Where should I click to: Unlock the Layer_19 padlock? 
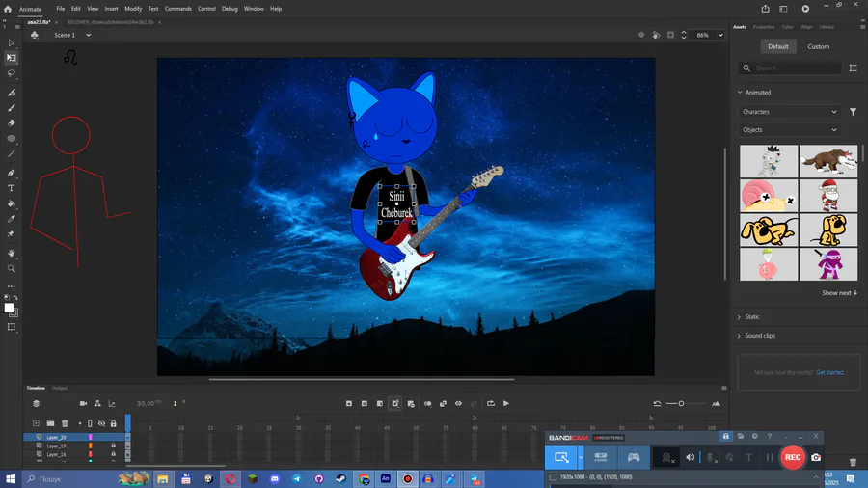point(114,446)
